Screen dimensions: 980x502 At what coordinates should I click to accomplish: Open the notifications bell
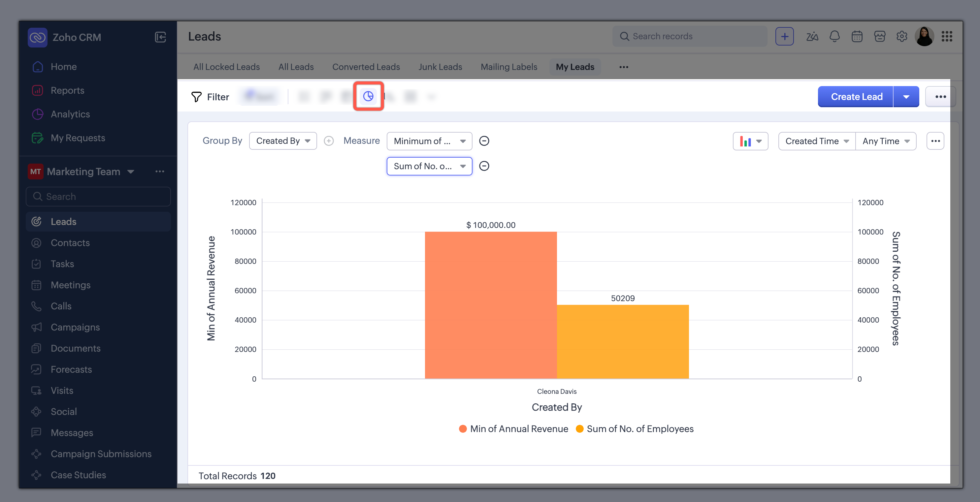click(x=834, y=37)
